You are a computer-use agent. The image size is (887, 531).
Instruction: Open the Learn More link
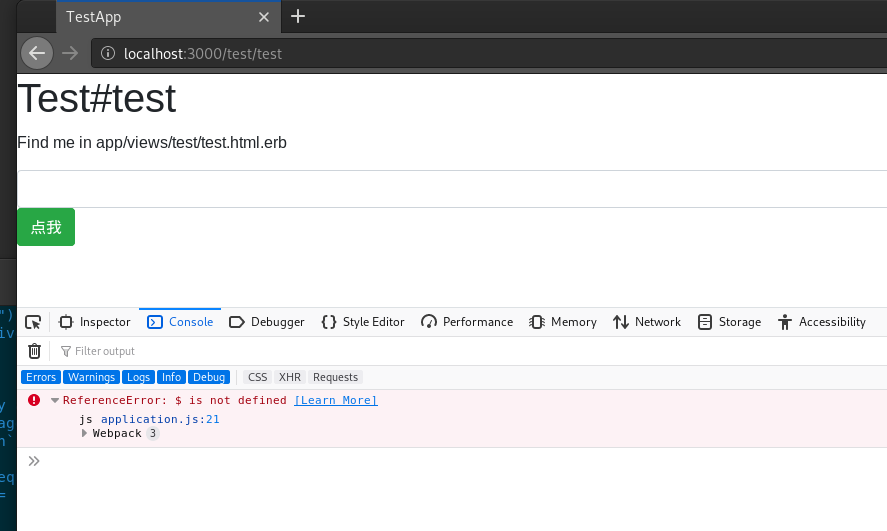(335, 400)
